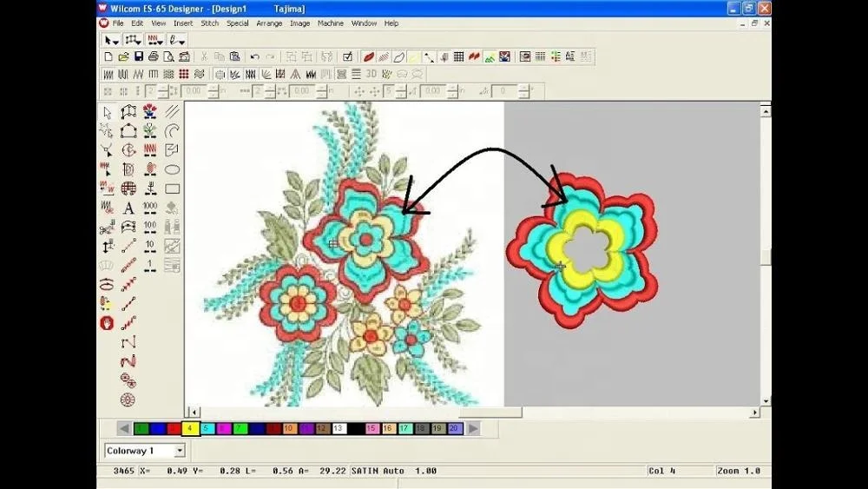Pick orange color swatch 10
868x489 pixels.
(290, 428)
